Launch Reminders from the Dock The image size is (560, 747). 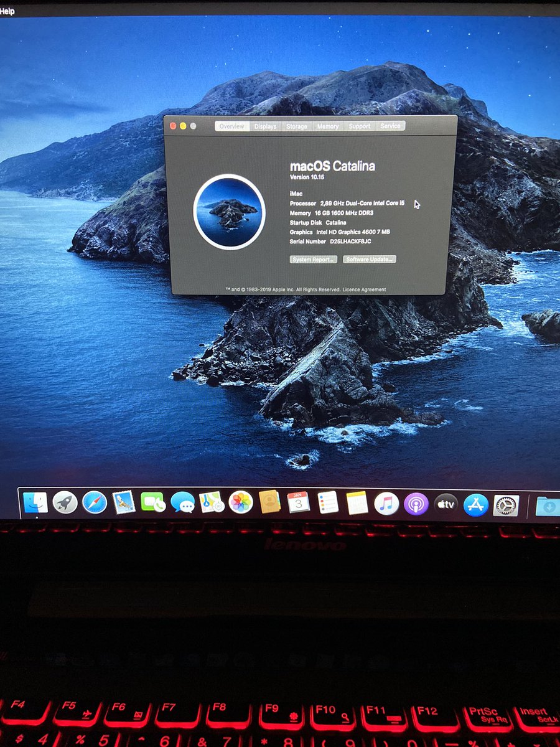(328, 502)
